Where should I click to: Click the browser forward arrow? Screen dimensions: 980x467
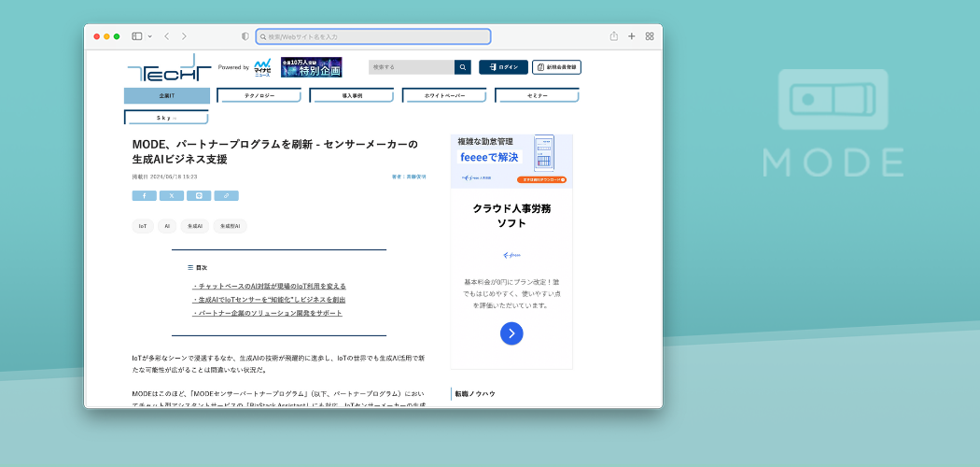[184, 36]
